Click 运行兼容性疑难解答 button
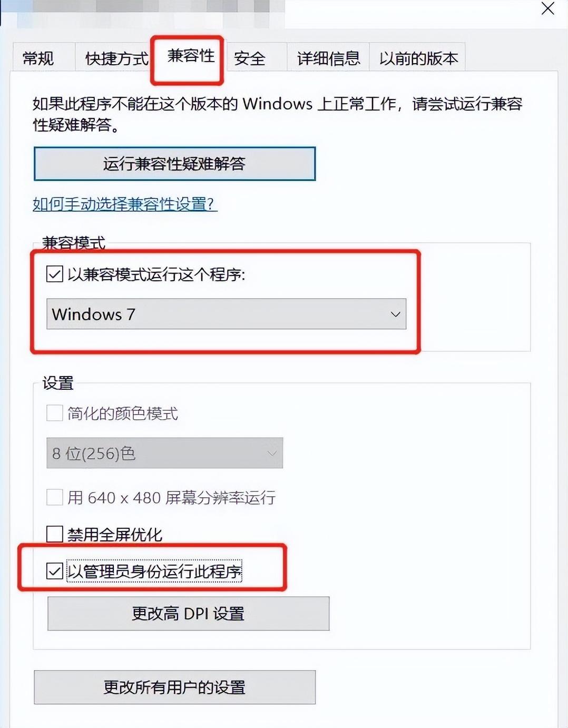This screenshot has width=568, height=728. (x=174, y=164)
